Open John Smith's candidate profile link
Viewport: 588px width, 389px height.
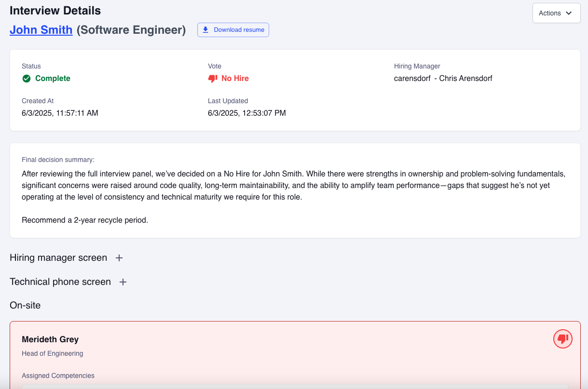click(x=41, y=30)
